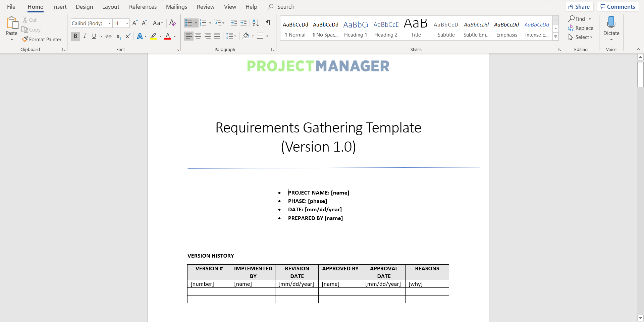
Task: Click the PHASE: [phase] bullet line
Action: click(x=308, y=201)
